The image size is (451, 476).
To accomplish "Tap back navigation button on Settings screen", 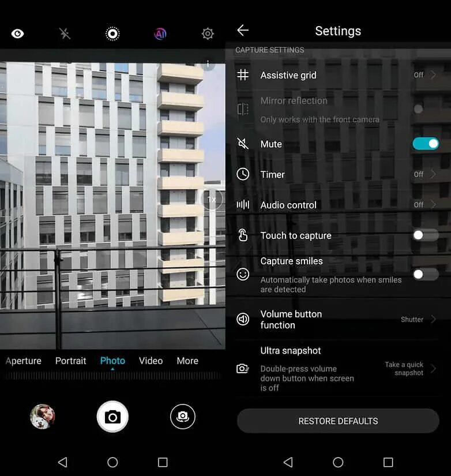I will tap(288, 462).
